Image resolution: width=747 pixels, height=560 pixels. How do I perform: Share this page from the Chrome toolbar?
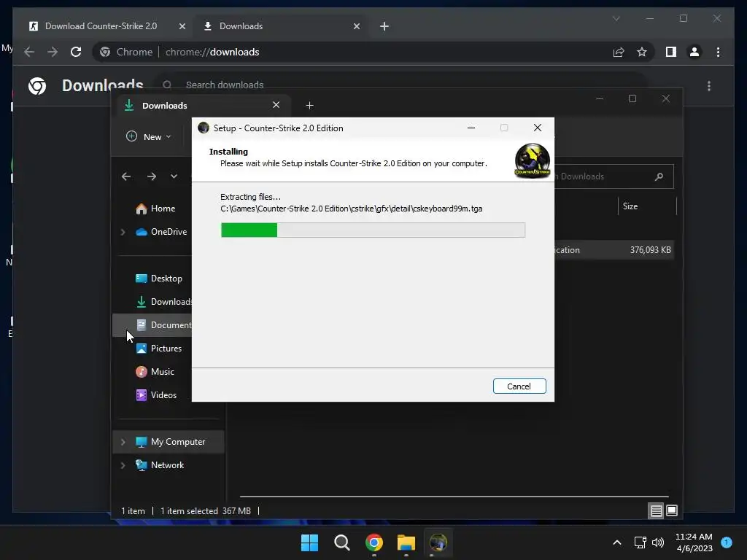[619, 52]
